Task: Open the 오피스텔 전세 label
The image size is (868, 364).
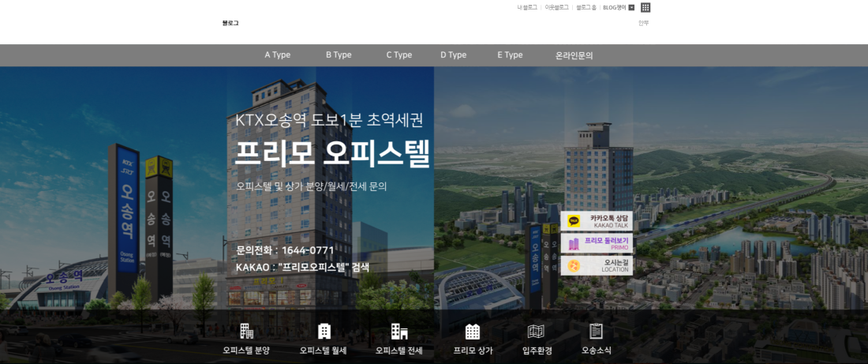Action: click(399, 351)
